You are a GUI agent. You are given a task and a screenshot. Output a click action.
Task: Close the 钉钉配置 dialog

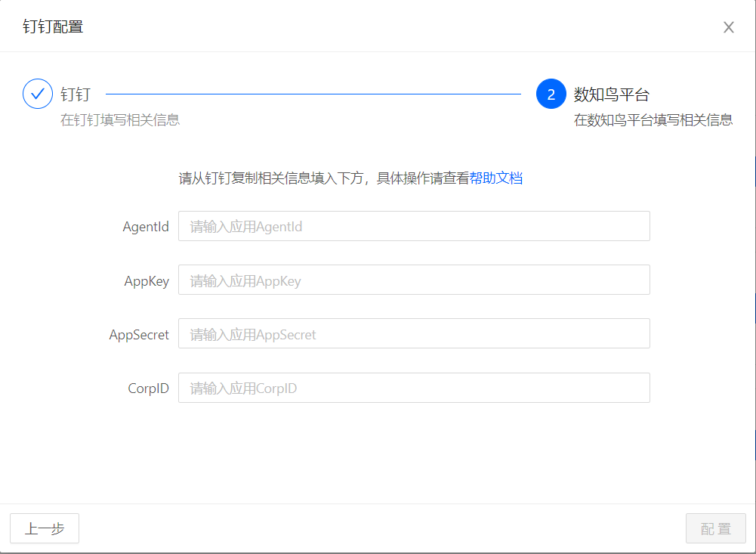729,27
